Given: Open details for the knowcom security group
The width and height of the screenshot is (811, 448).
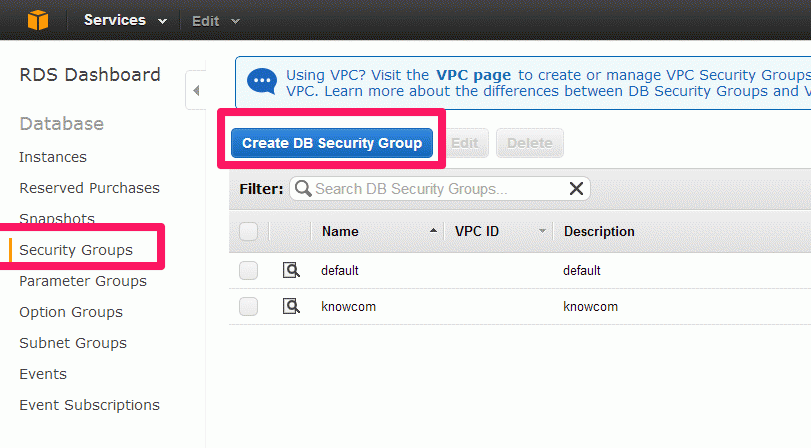Looking at the screenshot, I should (291, 306).
